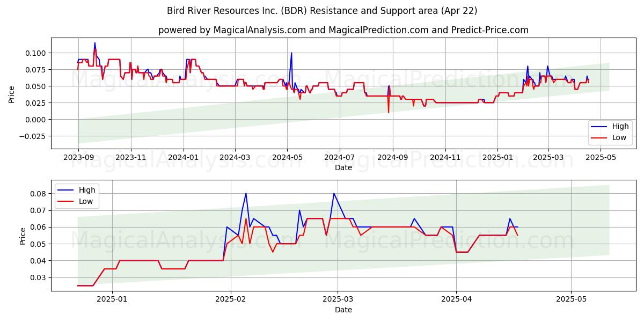Click the '2025-01' tick label on the lower chart

[x=113, y=300]
